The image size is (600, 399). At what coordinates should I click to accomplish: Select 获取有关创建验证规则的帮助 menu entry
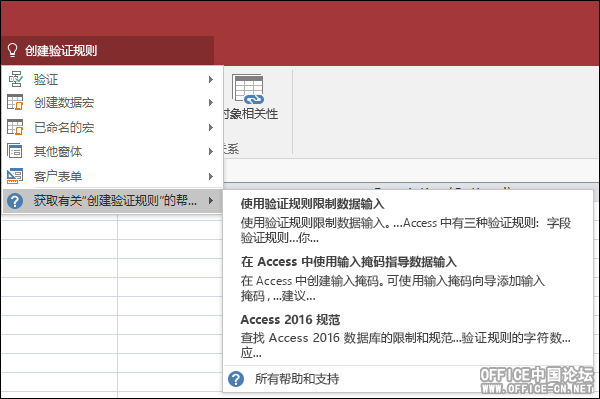pos(112,201)
